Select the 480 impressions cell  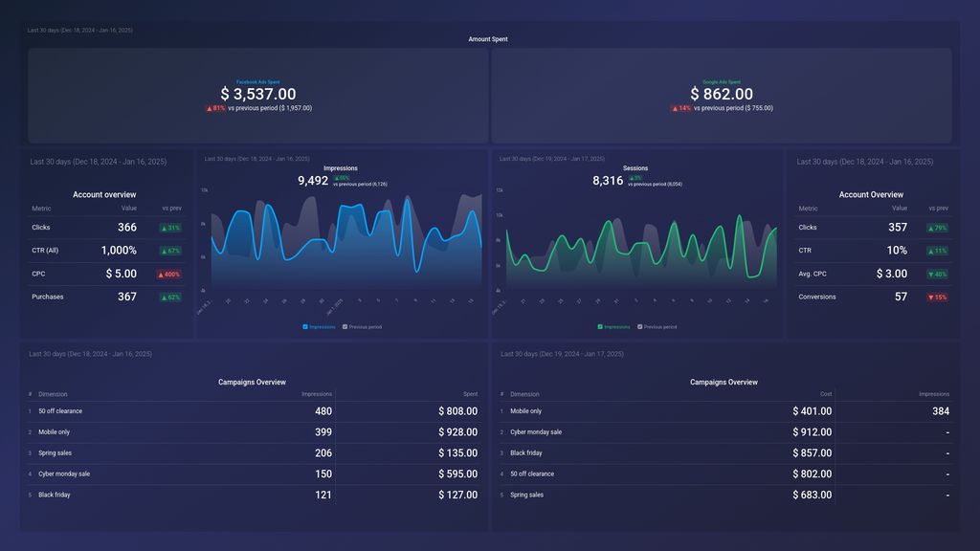(x=323, y=411)
